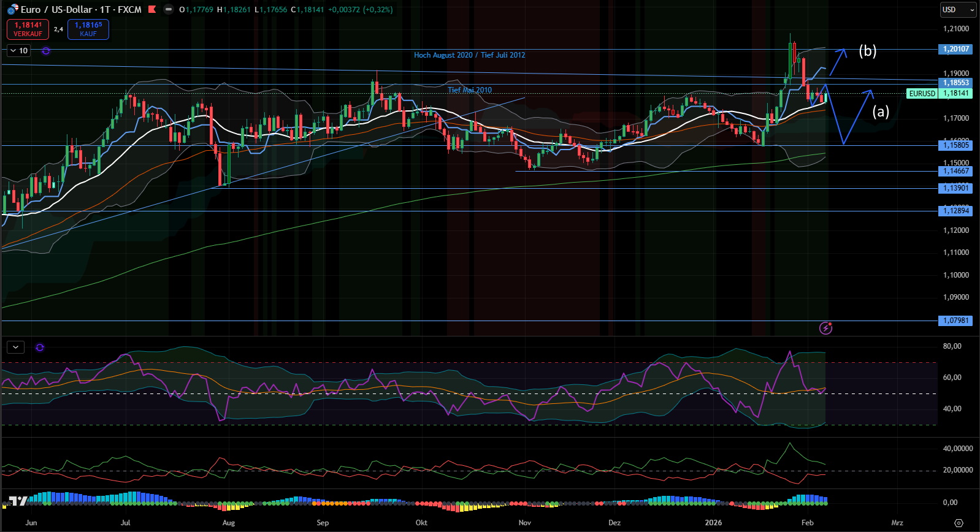Viewport: 980px width, 532px height.
Task: Click the EURUSD current price tag
Action: click(922, 94)
